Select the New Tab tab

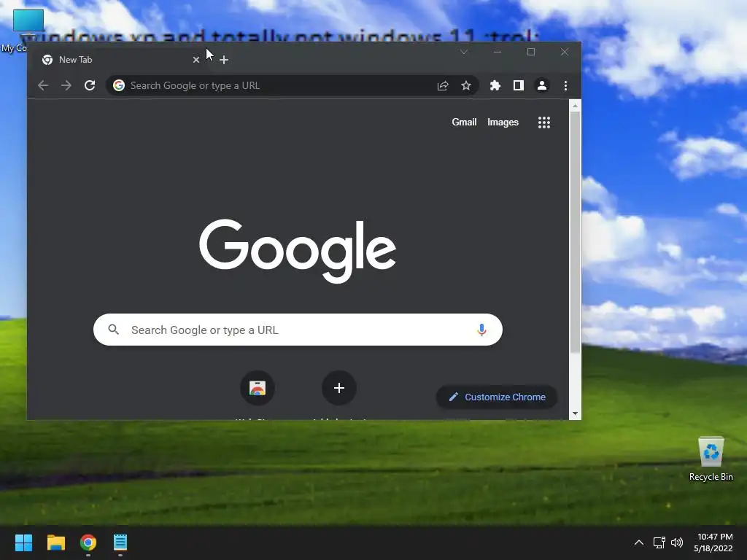[x=119, y=60]
